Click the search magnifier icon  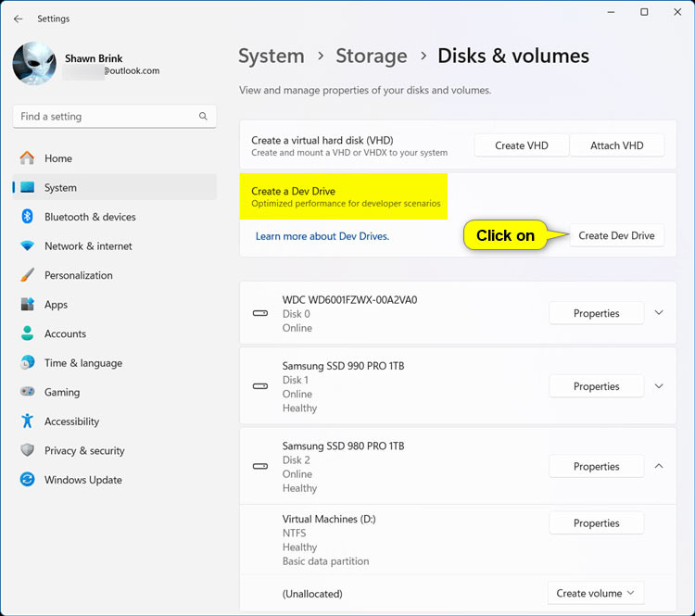[x=203, y=116]
